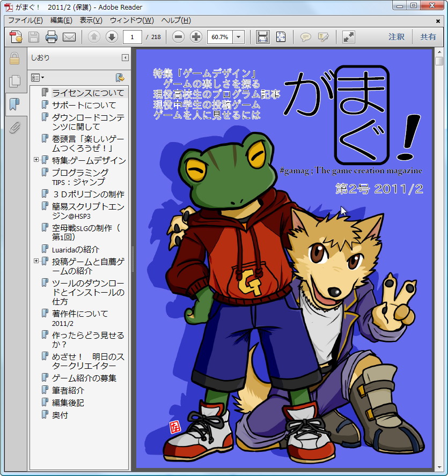448x476 pixels.
Task: Select the ３Ｄポリゴンの制作 bookmark
Action: pos(88,194)
